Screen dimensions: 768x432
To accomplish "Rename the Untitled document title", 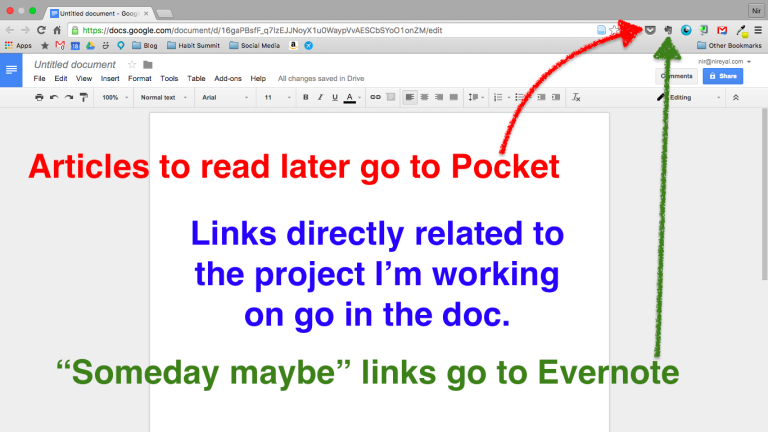I will click(74, 65).
